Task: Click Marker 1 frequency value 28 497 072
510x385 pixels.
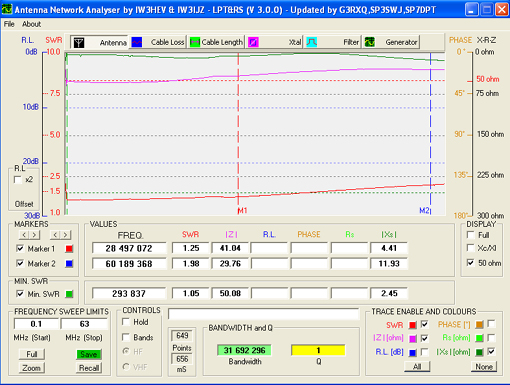Action: 129,248
